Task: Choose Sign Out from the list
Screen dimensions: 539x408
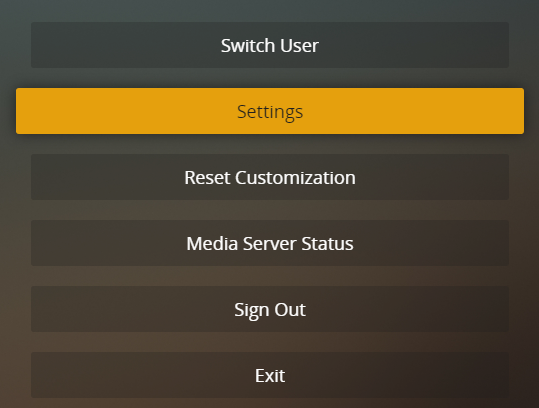Action: pos(270,309)
